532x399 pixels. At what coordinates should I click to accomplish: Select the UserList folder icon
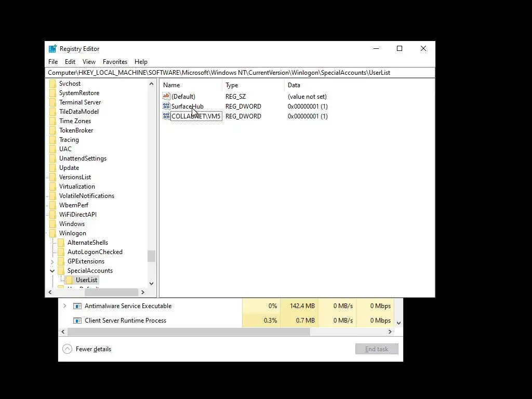[x=69, y=280]
